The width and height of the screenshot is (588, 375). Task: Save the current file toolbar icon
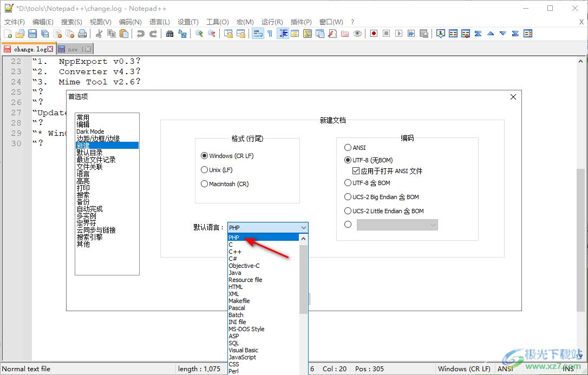click(32, 34)
